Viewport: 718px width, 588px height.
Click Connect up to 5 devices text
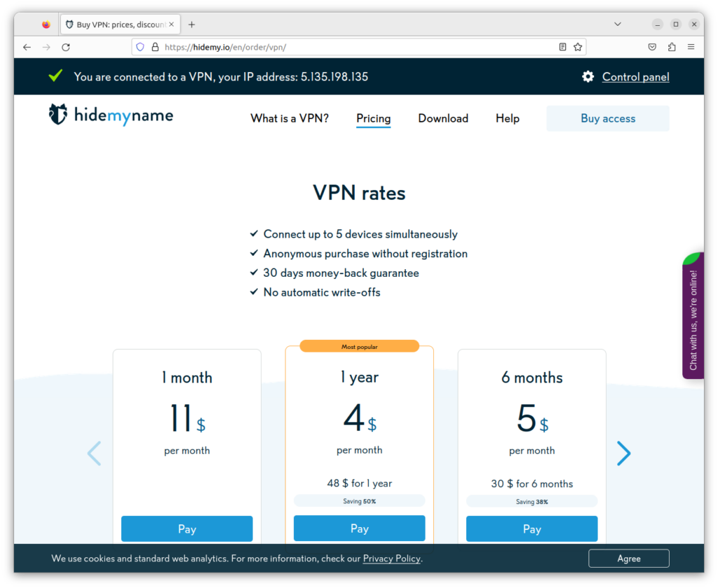point(360,234)
